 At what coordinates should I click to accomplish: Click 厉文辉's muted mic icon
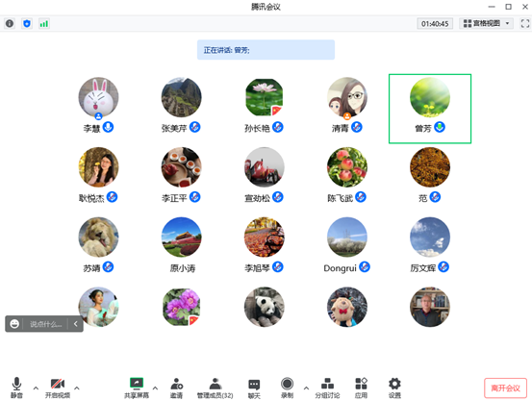[443, 267]
